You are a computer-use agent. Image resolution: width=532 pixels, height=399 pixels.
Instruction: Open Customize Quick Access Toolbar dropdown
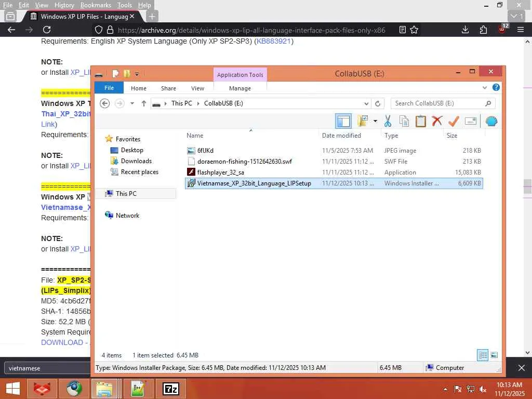(x=137, y=74)
